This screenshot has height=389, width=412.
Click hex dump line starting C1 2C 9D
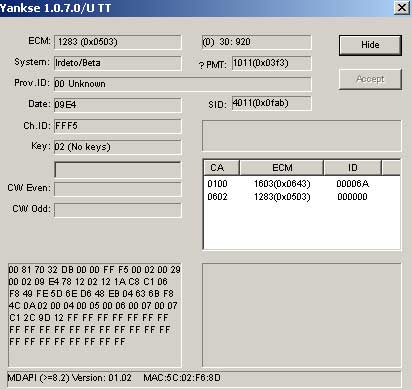click(89, 318)
